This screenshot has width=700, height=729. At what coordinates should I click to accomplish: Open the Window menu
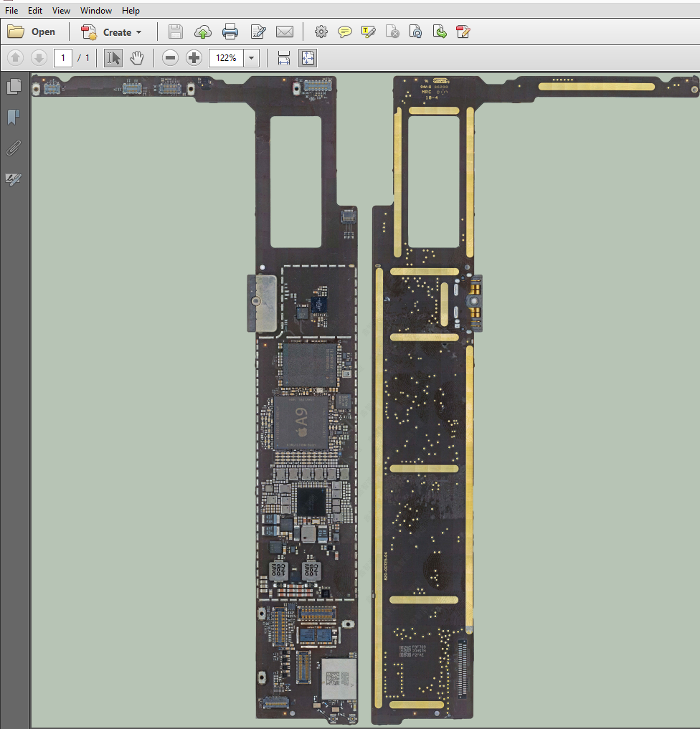click(x=95, y=11)
